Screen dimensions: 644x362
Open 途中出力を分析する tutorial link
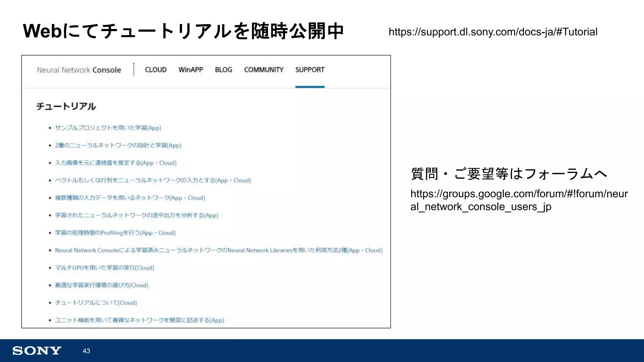(x=136, y=215)
